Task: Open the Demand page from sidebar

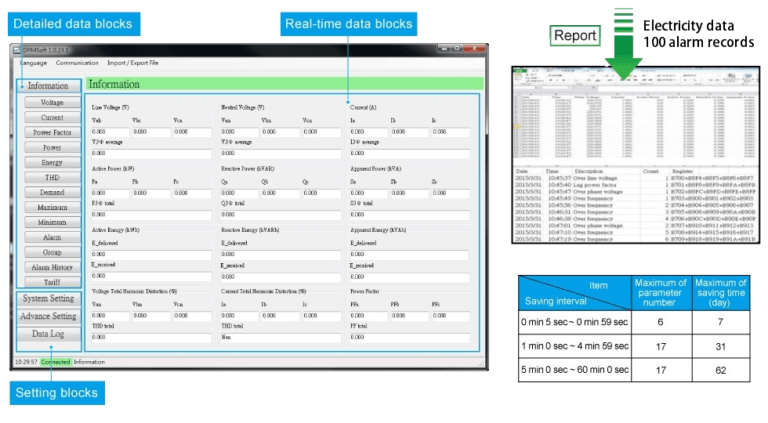Action: click(x=52, y=192)
